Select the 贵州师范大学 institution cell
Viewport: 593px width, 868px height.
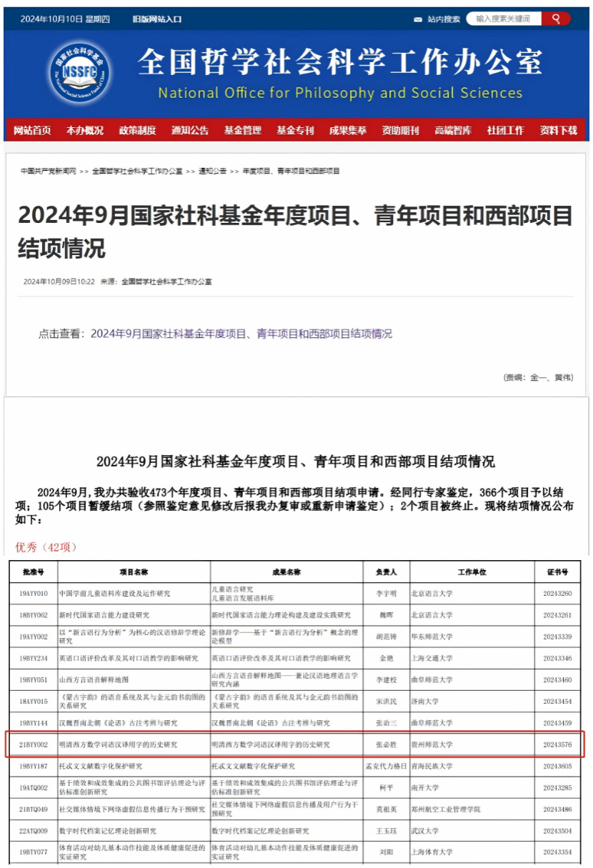pos(472,744)
